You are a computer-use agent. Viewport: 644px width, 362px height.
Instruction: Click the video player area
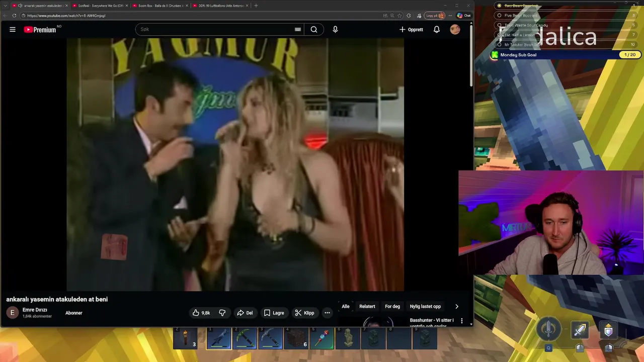[235, 164]
